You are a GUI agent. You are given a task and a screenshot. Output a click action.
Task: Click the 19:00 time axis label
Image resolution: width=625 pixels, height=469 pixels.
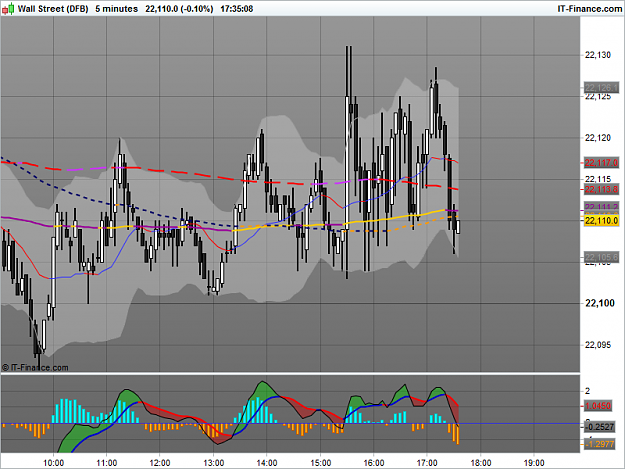534,463
